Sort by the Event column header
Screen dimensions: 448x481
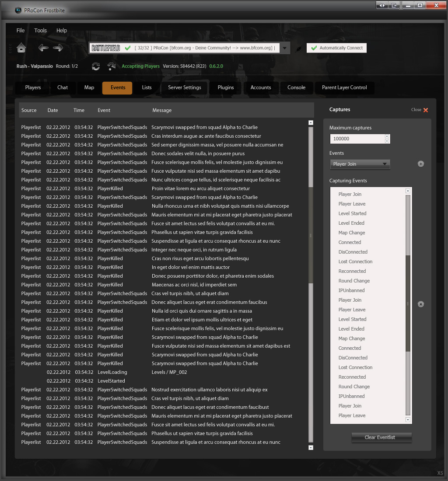pos(104,110)
